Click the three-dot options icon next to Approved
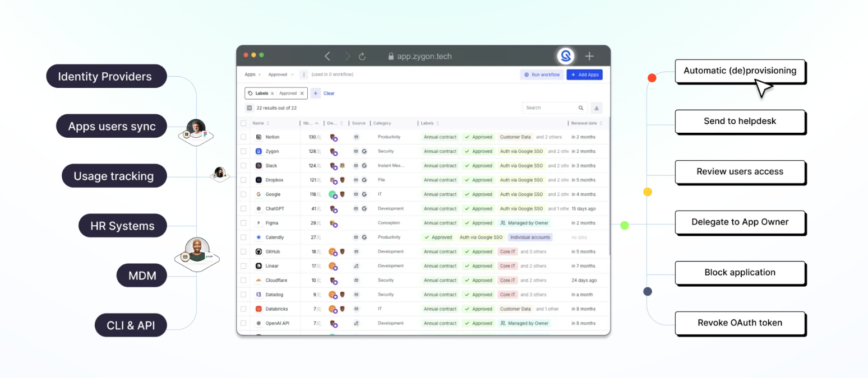Image resolution: width=868 pixels, height=378 pixels. (x=304, y=74)
